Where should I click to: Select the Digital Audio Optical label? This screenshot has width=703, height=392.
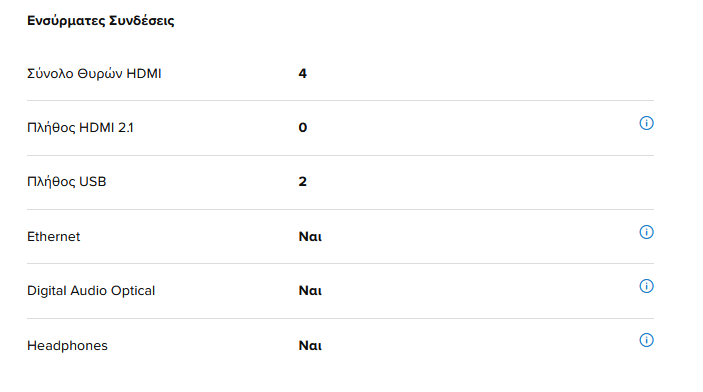[91, 291]
